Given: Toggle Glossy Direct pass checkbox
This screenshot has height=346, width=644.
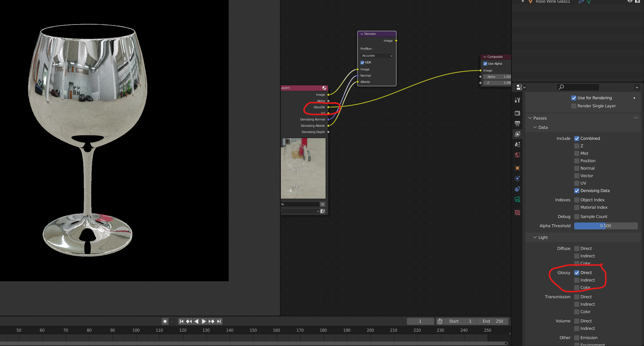Looking at the screenshot, I should 577,272.
